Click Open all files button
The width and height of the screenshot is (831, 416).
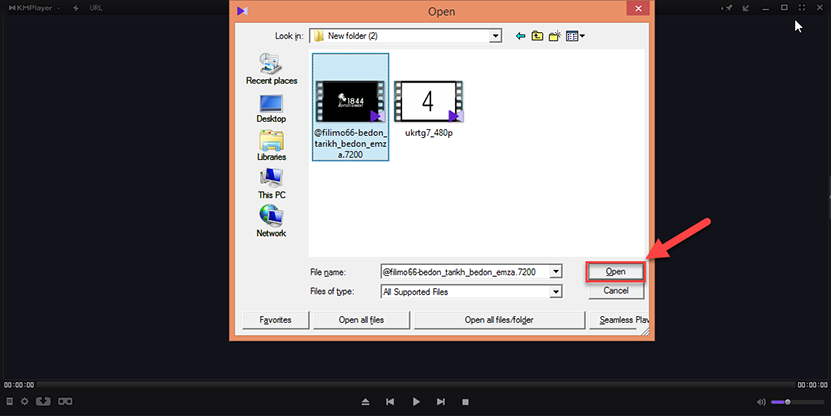click(361, 320)
